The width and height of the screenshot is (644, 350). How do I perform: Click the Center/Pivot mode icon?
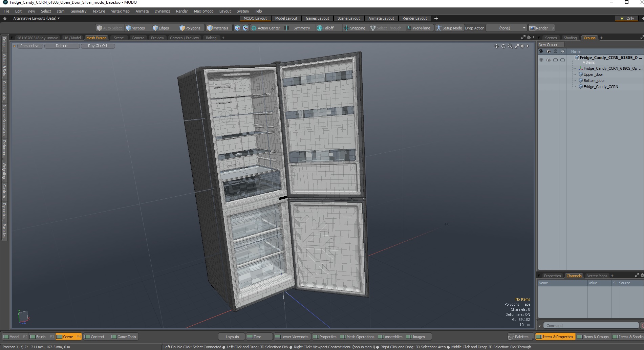coord(245,28)
